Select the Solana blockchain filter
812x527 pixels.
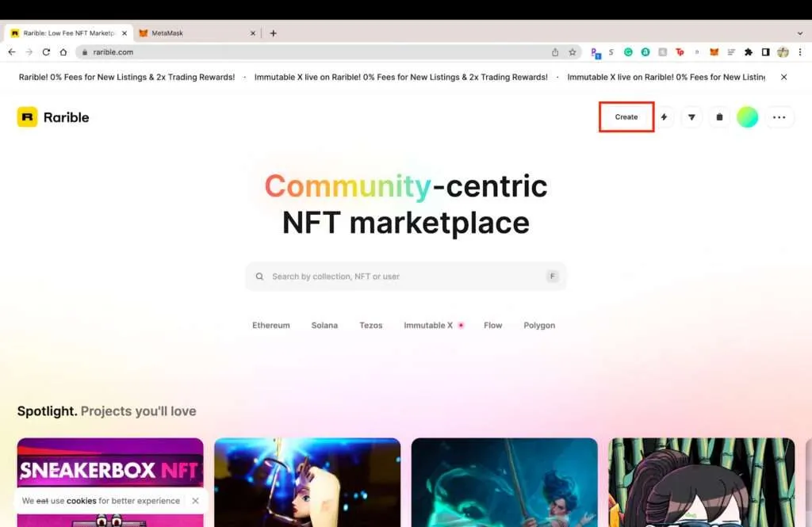[324, 325]
